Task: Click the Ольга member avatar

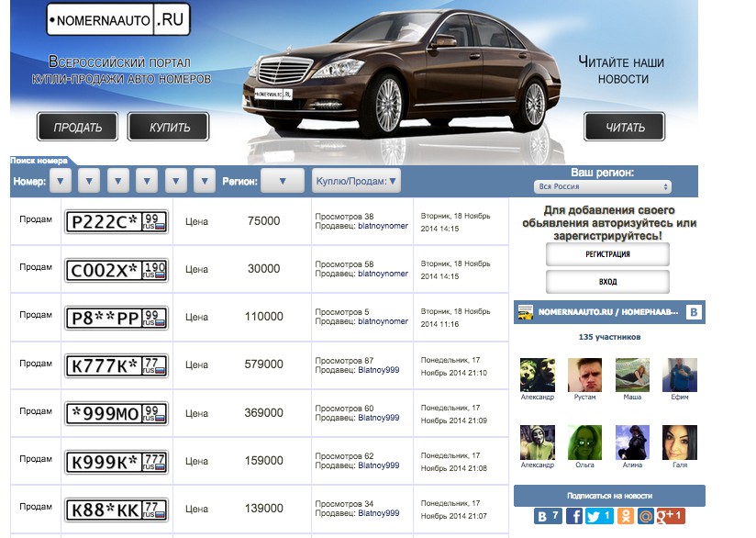Action: click(584, 443)
